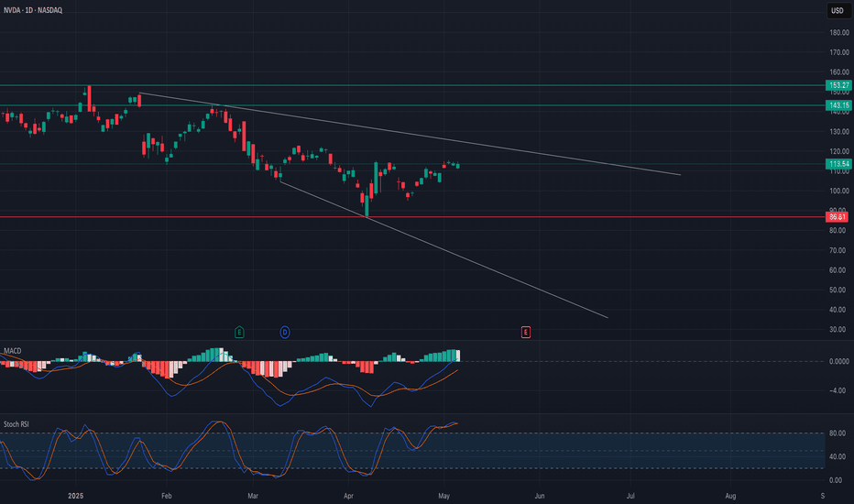Click the 120.00 price axis label
Screen dimensions: 854x504
pos(839,151)
